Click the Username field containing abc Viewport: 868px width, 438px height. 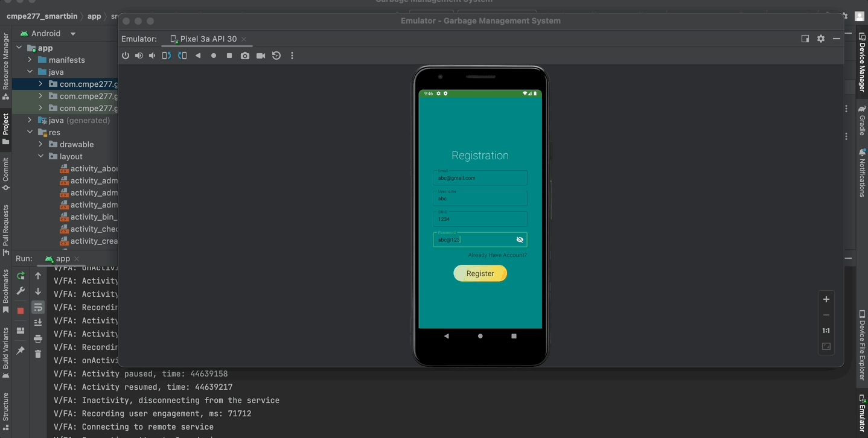[x=480, y=198]
